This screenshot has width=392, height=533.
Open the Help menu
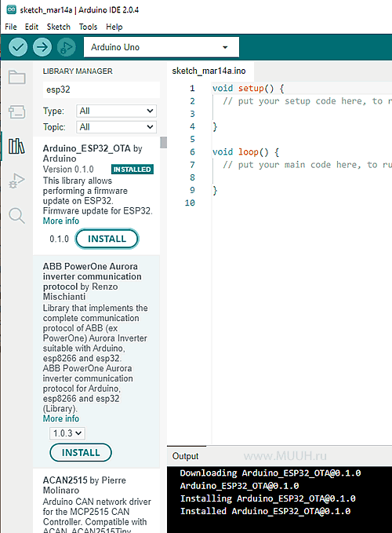(114, 27)
